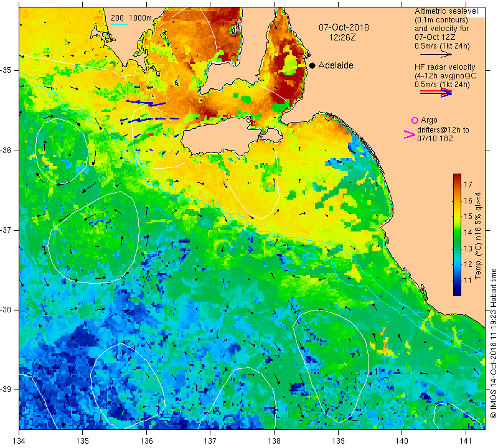Click the 134 longitude axis label

coord(19,441)
